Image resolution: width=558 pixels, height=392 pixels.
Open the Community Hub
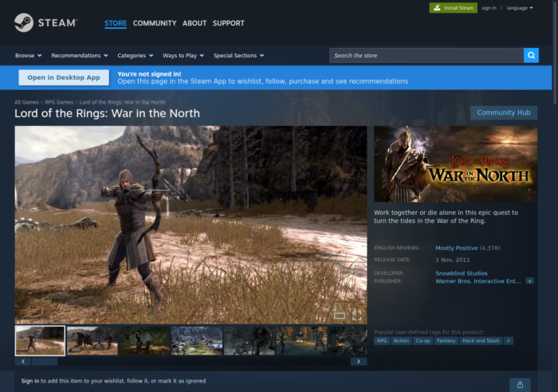(x=504, y=113)
